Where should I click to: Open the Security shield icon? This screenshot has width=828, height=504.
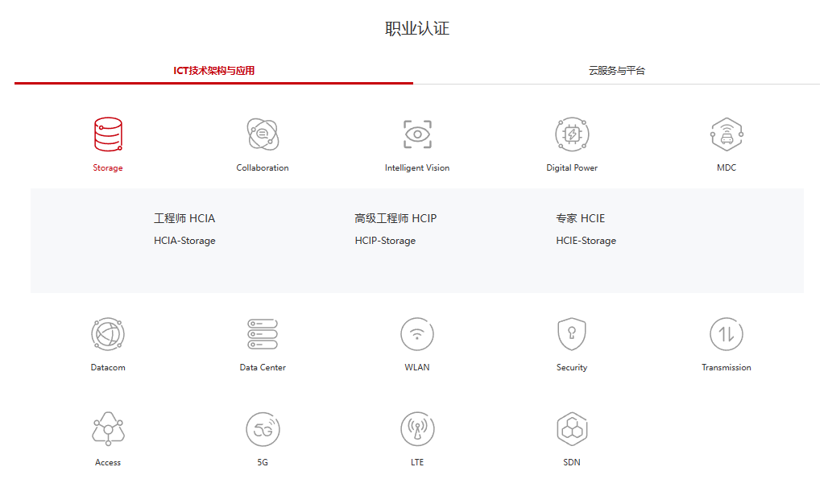(572, 333)
